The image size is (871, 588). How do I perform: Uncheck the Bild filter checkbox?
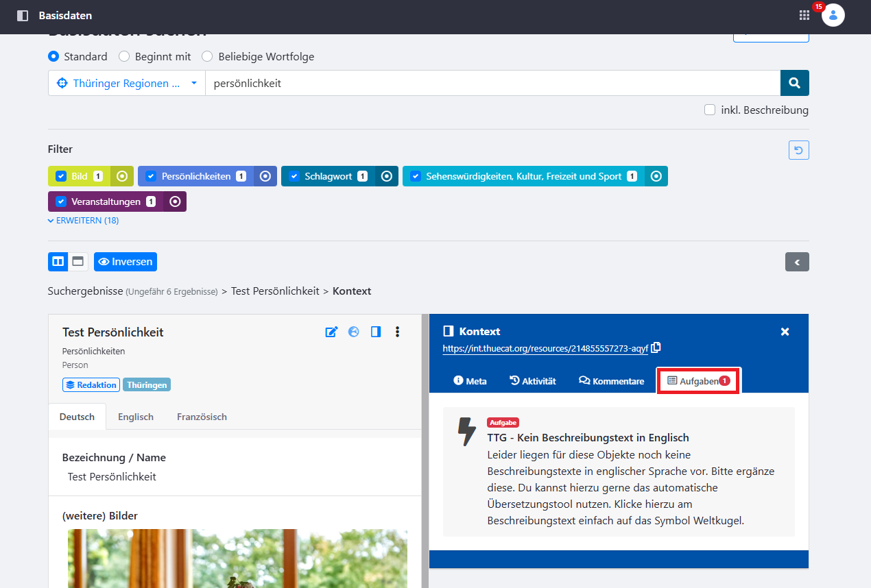click(x=60, y=176)
